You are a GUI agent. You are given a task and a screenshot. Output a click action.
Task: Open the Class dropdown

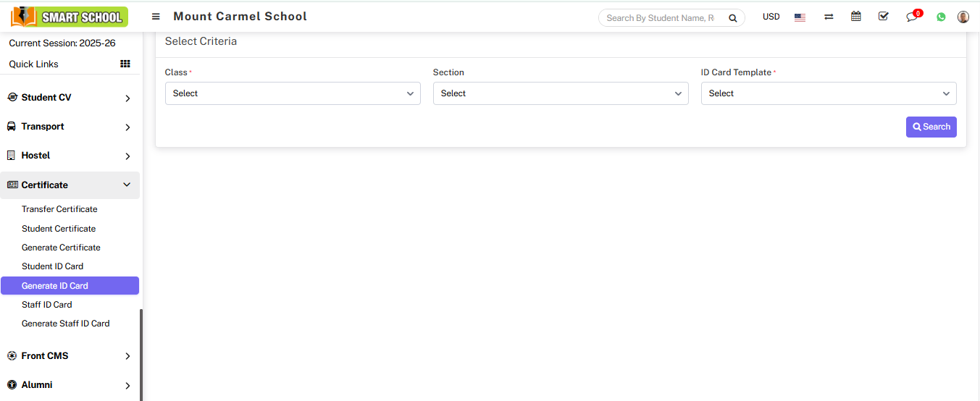point(293,93)
